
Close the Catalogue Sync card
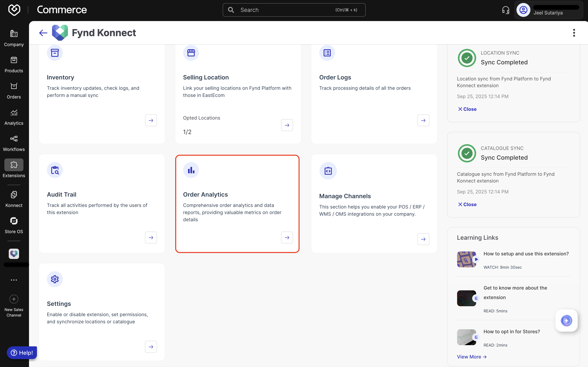coord(467,204)
